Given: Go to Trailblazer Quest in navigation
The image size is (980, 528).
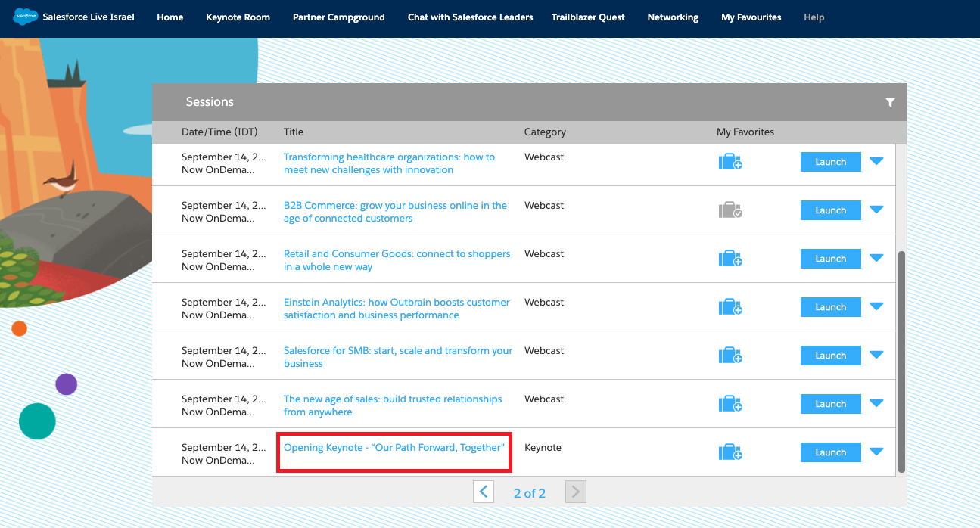Looking at the screenshot, I should pyautogui.click(x=588, y=17).
